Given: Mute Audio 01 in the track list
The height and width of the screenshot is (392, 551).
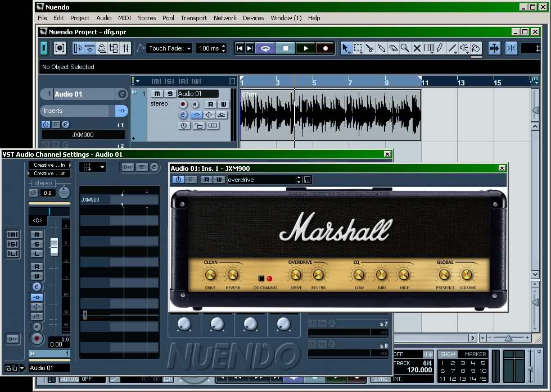Looking at the screenshot, I should 157,93.
